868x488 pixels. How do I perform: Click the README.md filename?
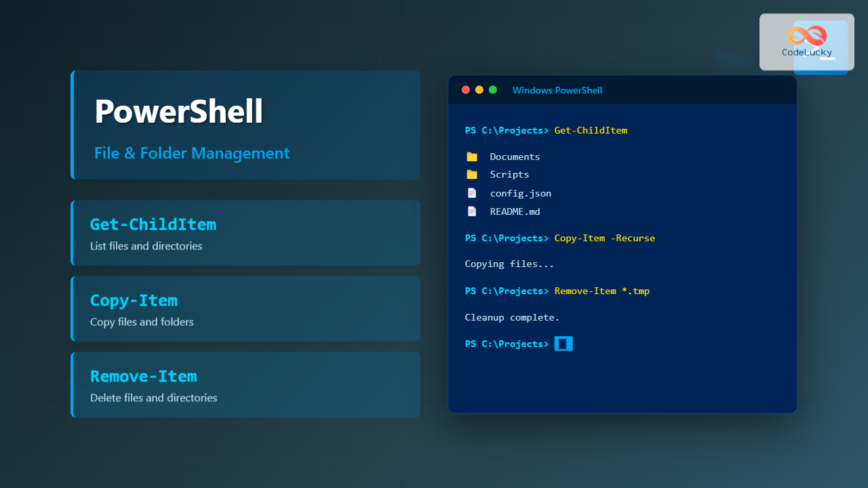tap(515, 211)
